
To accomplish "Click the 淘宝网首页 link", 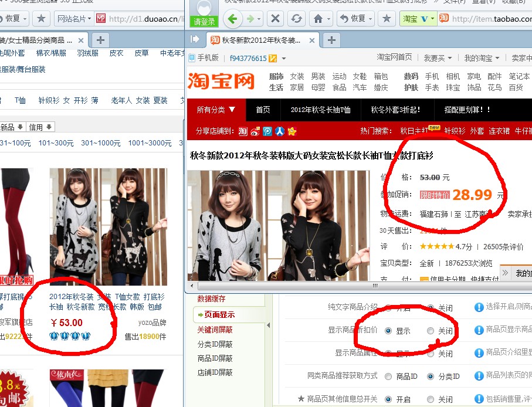I will coord(394,57).
